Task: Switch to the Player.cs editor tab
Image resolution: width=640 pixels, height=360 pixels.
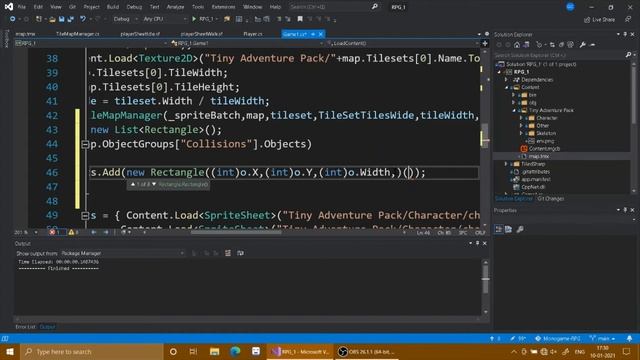Action: [x=253, y=34]
